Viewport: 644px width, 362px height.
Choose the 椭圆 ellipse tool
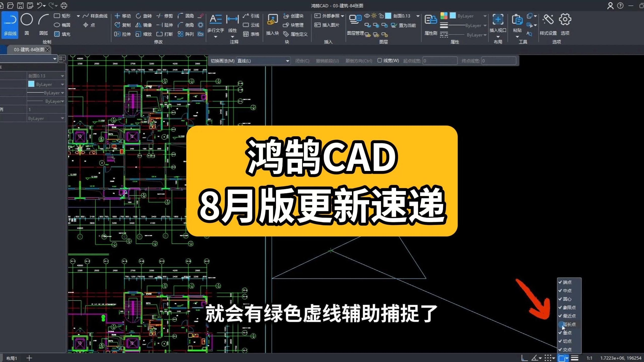coord(62,25)
